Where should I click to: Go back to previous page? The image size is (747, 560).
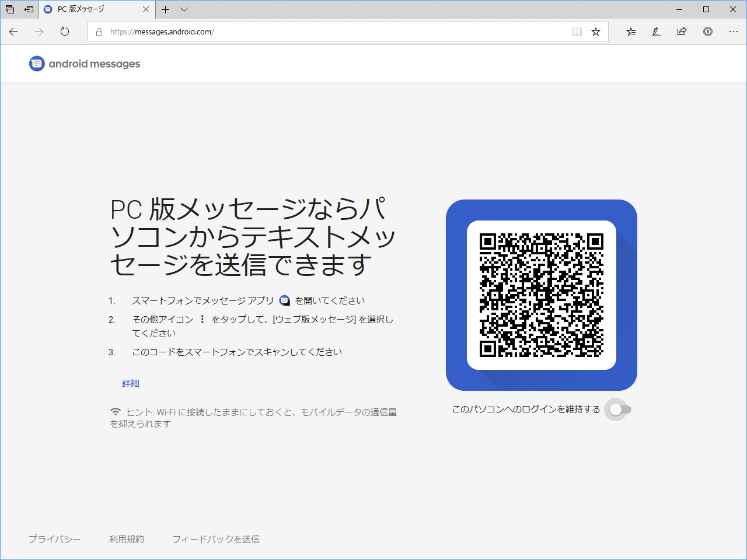14,32
